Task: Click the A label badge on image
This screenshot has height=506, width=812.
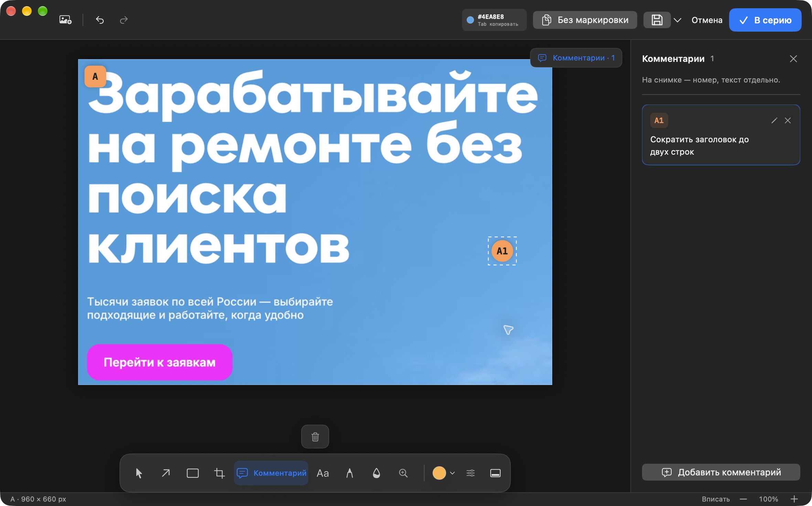Action: click(x=95, y=76)
